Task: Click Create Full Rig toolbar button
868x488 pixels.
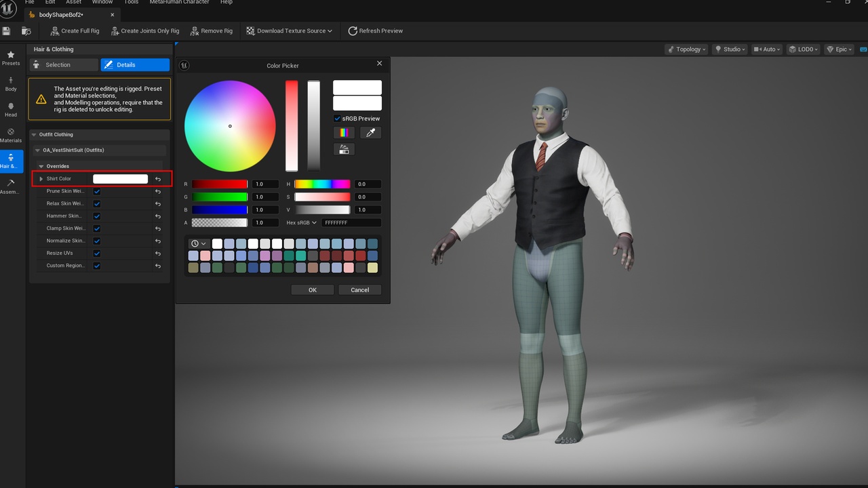Action: pyautogui.click(x=75, y=30)
